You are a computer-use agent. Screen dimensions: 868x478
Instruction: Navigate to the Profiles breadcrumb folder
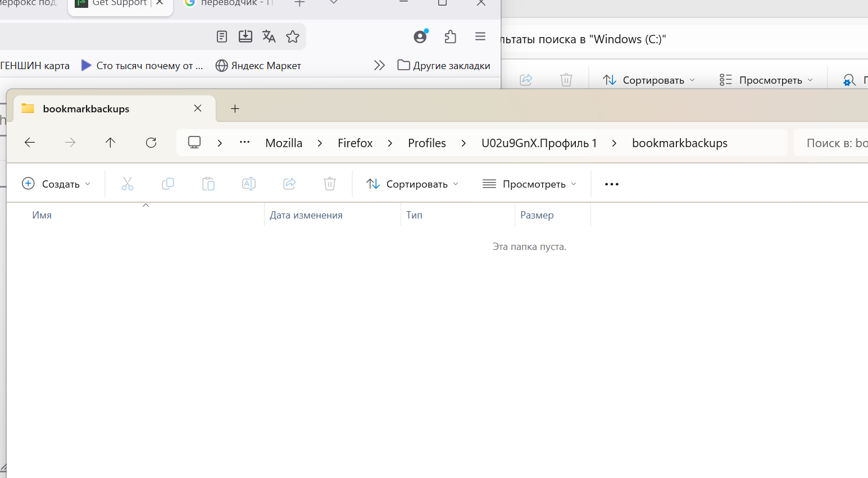pyautogui.click(x=427, y=143)
